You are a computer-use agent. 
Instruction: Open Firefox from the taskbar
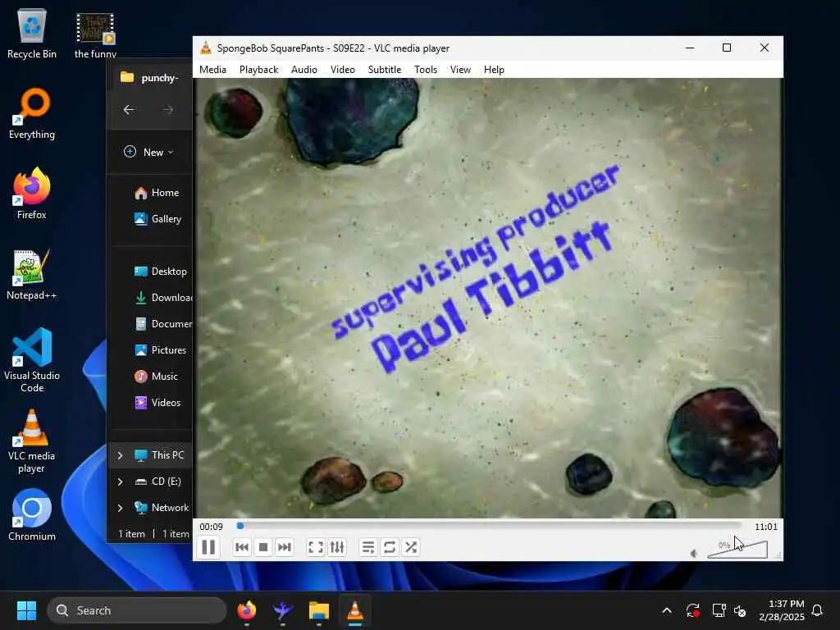(x=247, y=610)
